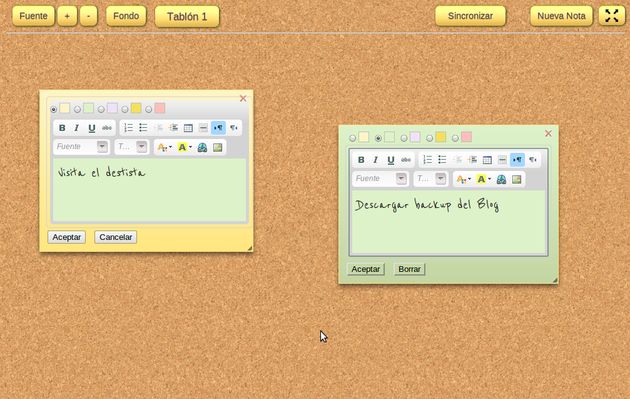This screenshot has width=630, height=399.
Task: Set left-to-right direction in Descargar backup note
Action: (x=518, y=160)
